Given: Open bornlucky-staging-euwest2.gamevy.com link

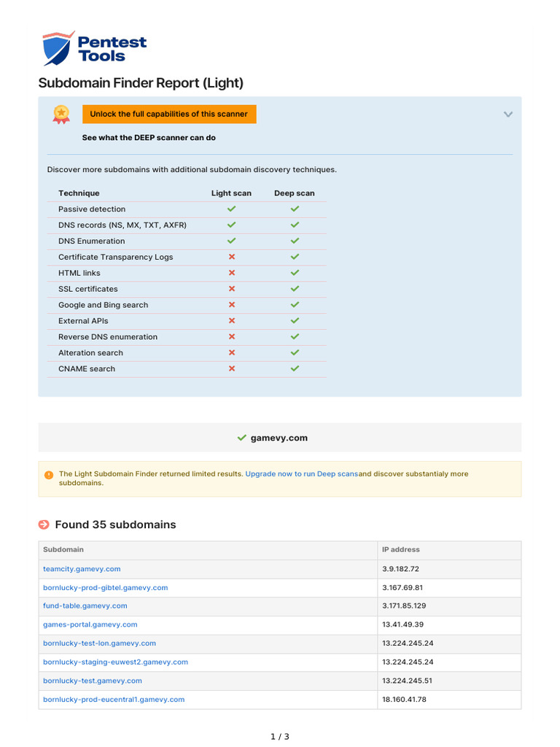Looking at the screenshot, I should [115, 662].
